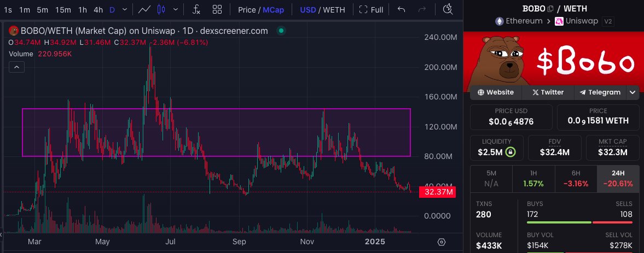644x253 pixels.
Task: Select the 5m timeframe
Action: click(x=42, y=10)
